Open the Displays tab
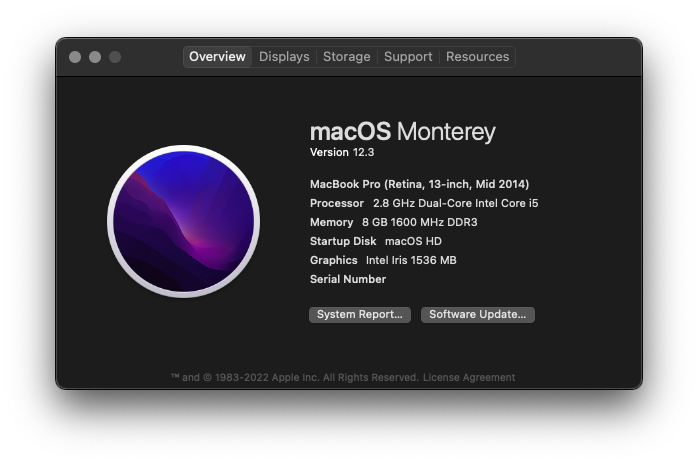Viewport: 698px width, 463px height. (284, 57)
